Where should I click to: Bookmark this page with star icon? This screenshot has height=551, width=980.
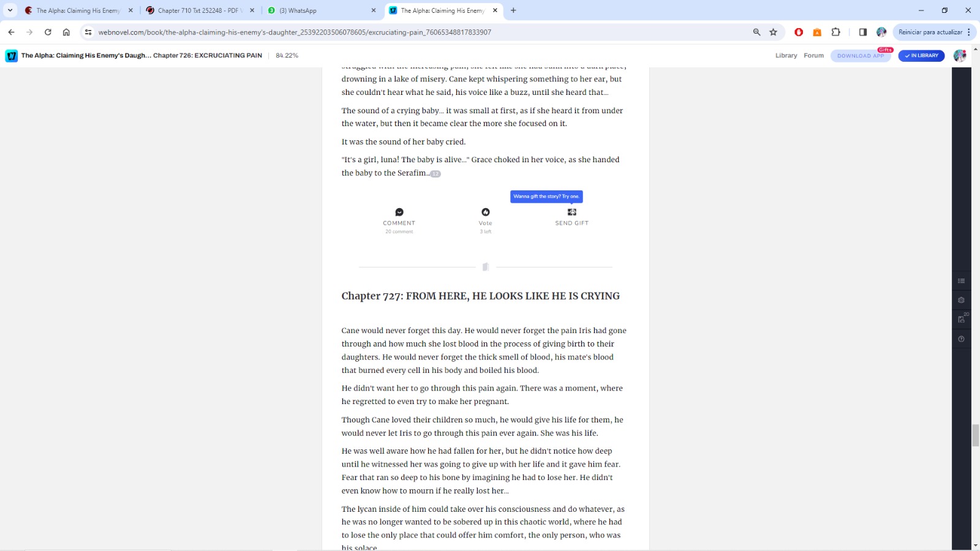[x=773, y=32]
